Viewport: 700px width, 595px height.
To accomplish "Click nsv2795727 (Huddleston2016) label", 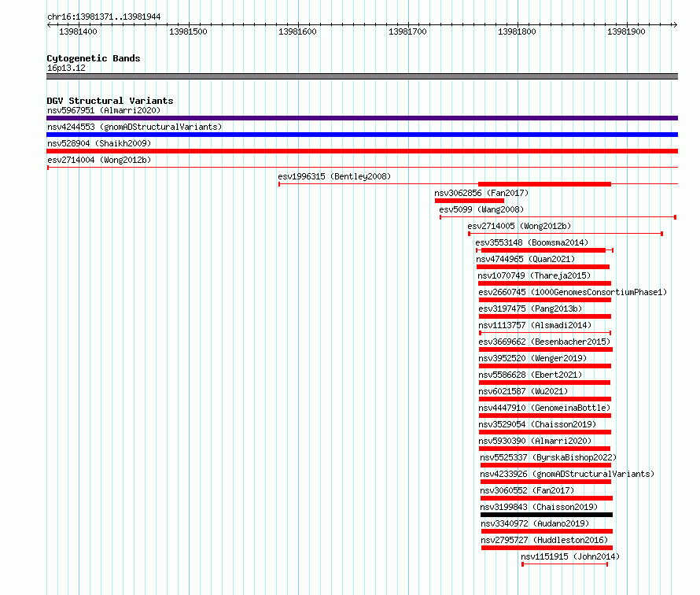I will [544, 540].
